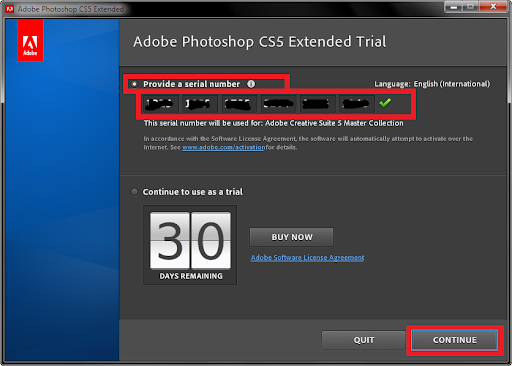The image size is (512, 366).
Task: Click the sixth serial number field
Action: (356, 104)
